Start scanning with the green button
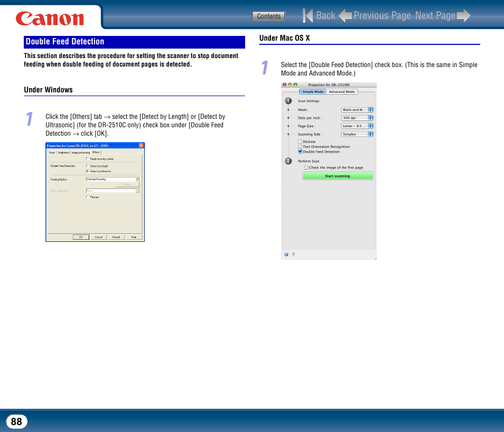This screenshot has height=432, width=504. coord(338,176)
